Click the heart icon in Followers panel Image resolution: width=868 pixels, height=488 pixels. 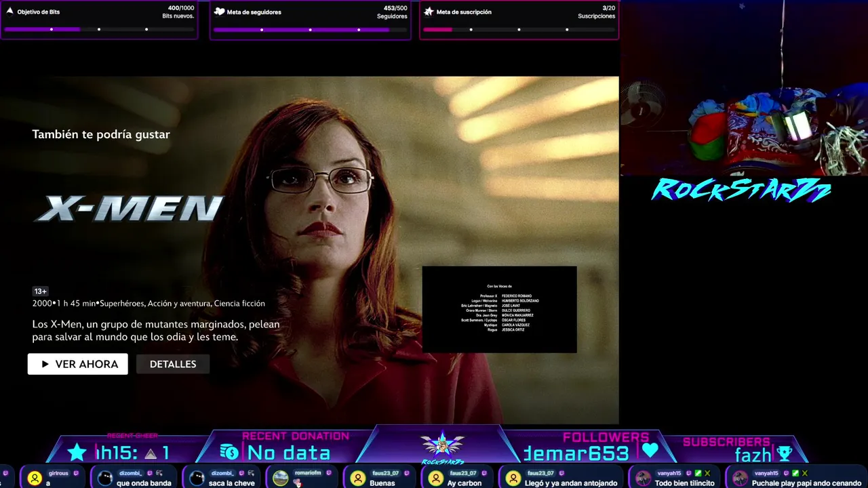click(x=650, y=450)
